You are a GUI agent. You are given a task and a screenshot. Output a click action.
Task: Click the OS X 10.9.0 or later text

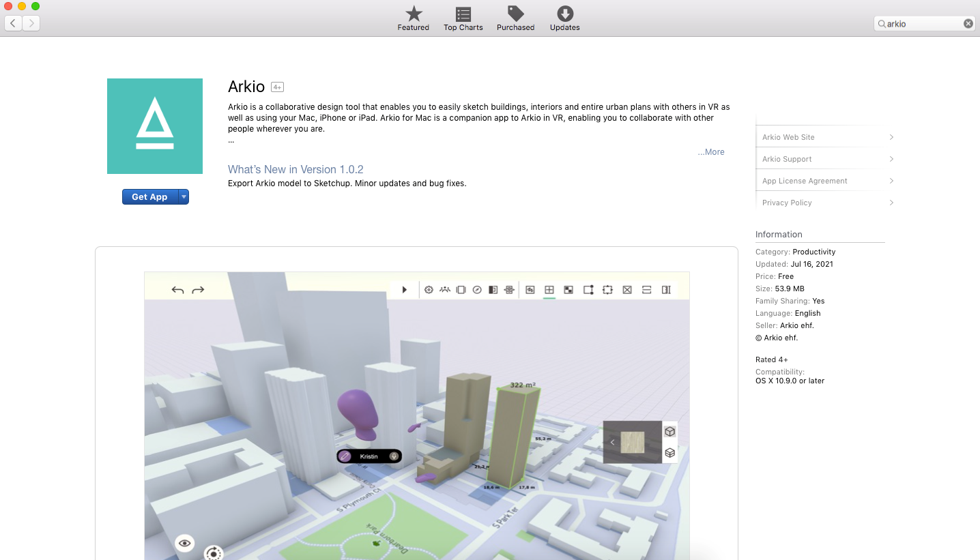pyautogui.click(x=790, y=381)
